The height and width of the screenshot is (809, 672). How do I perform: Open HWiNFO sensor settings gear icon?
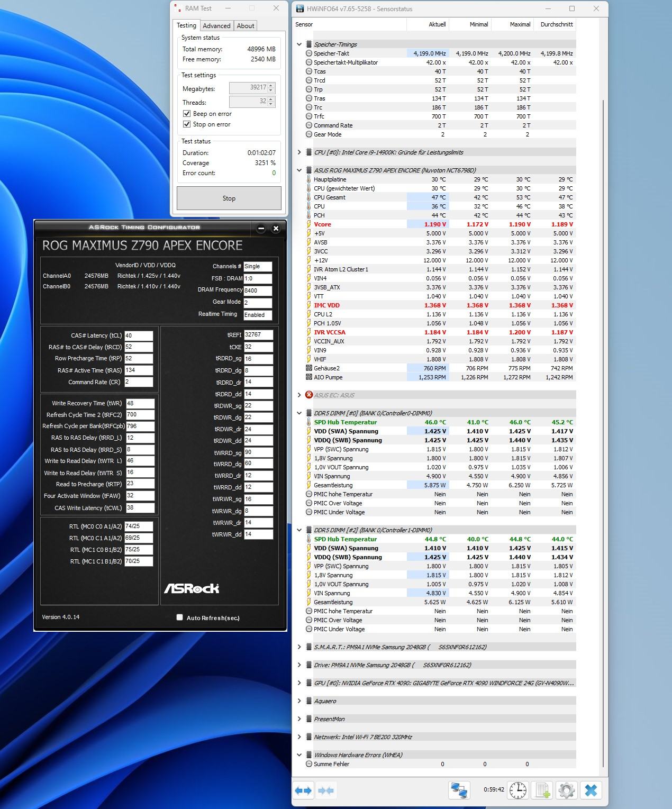(x=567, y=790)
